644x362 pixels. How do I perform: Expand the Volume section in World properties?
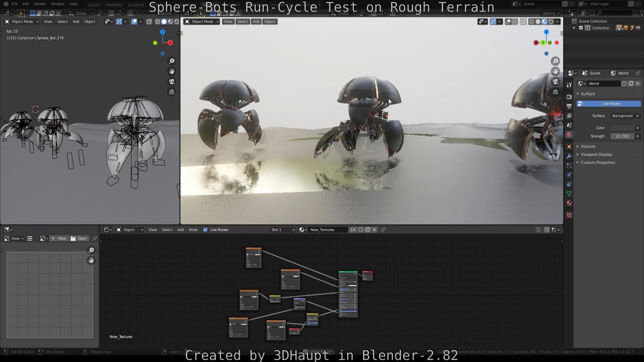pos(588,146)
